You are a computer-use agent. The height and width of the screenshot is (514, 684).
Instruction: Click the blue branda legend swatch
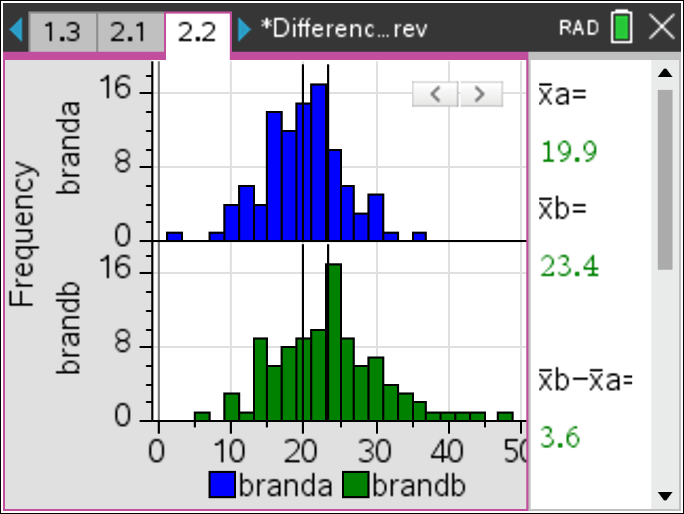pyautogui.click(x=222, y=486)
